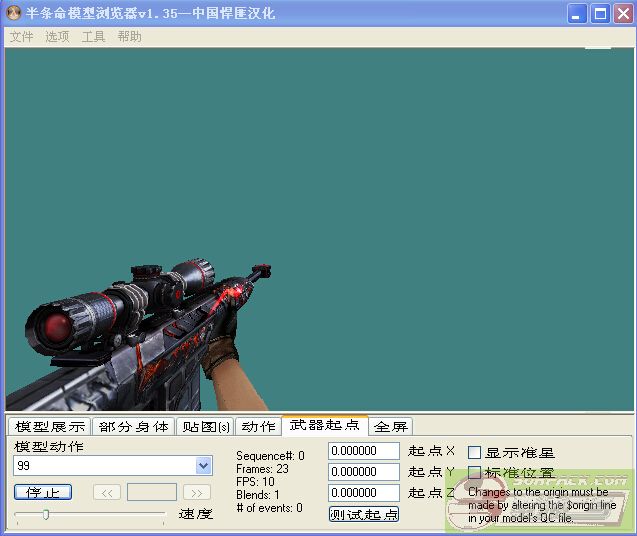
Task: Click the 起点 X value field
Action: click(363, 452)
